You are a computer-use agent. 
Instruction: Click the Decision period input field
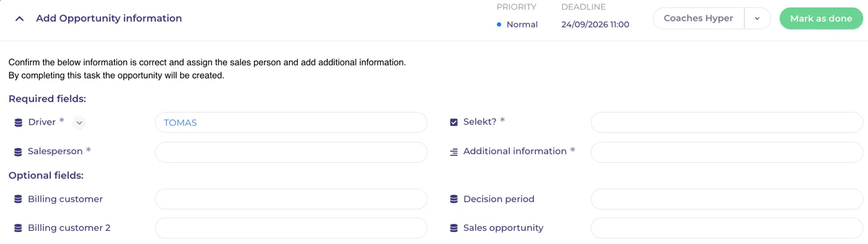pyautogui.click(x=726, y=199)
